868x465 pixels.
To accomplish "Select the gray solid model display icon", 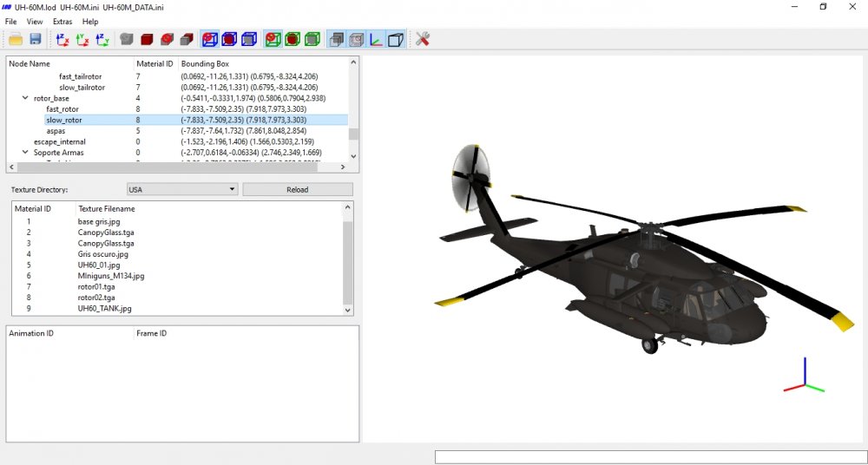I will point(127,39).
